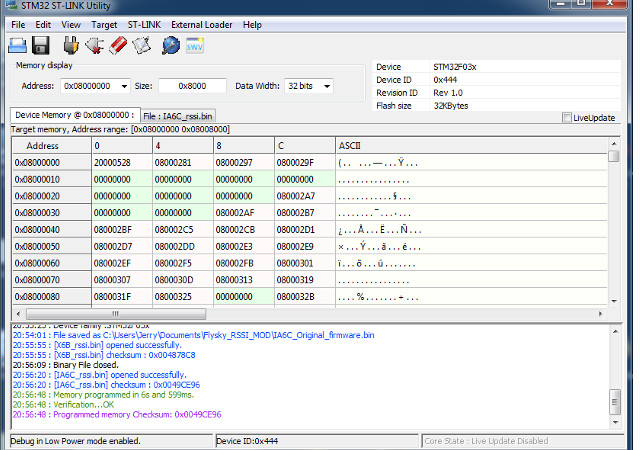This screenshot has width=640, height=450.
Task: Select cell 08000281
Action: pos(182,163)
